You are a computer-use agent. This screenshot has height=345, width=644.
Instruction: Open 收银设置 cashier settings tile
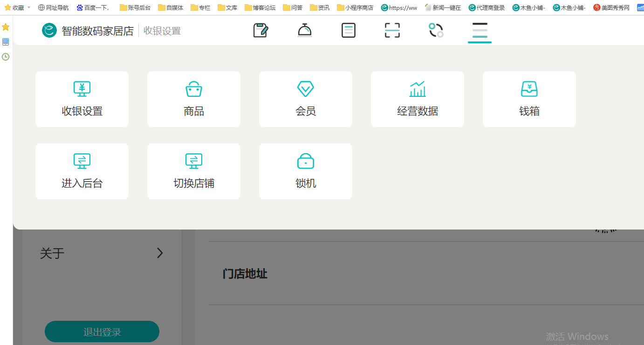point(82,99)
